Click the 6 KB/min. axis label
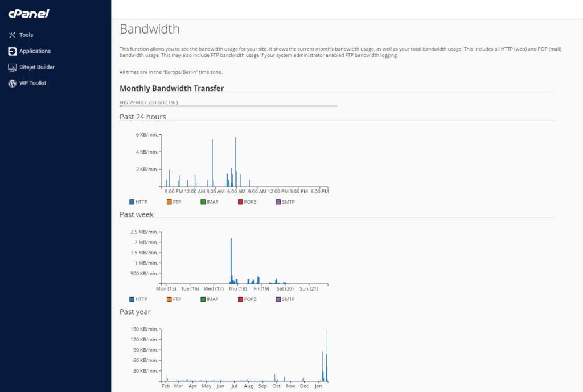The image size is (583, 392). (x=147, y=134)
